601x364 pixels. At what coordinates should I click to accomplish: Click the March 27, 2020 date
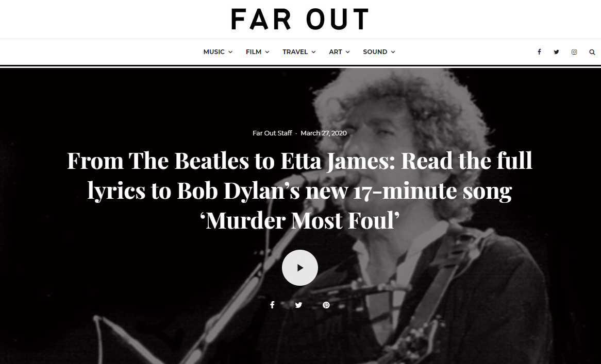point(324,133)
